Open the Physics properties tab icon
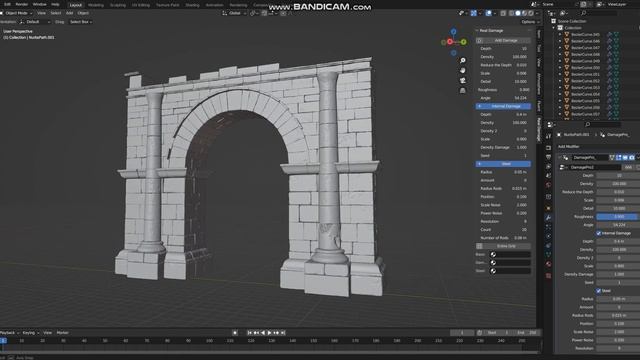The image size is (640, 360). (x=548, y=236)
